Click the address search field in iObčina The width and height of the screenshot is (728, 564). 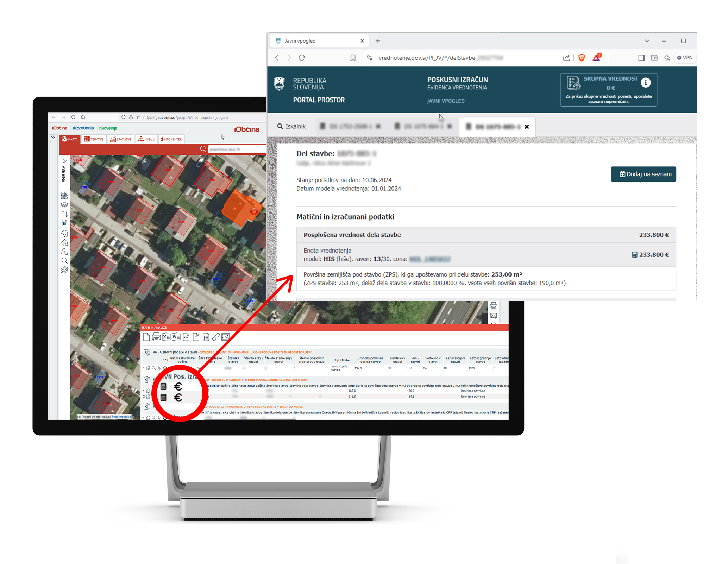(236, 150)
